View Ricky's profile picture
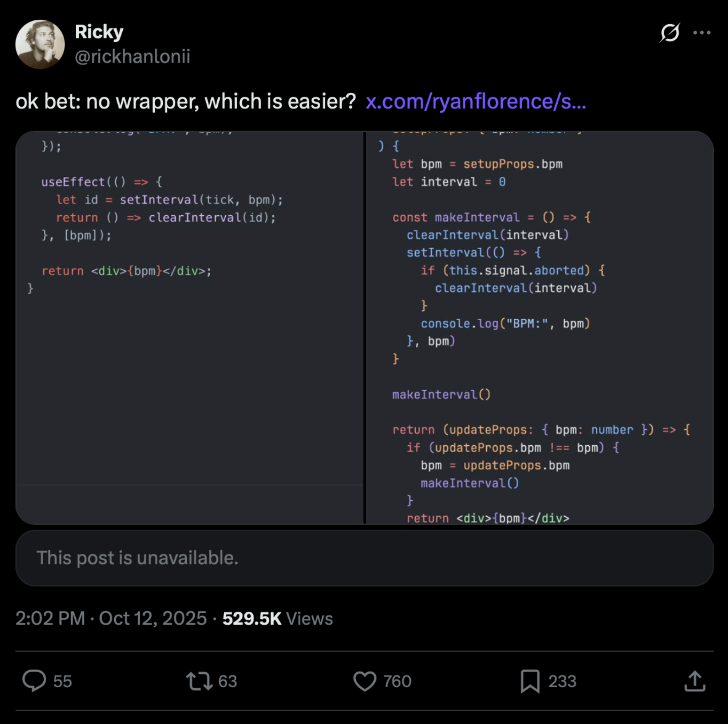Viewport: 728px width, 724px height. pos(40,44)
